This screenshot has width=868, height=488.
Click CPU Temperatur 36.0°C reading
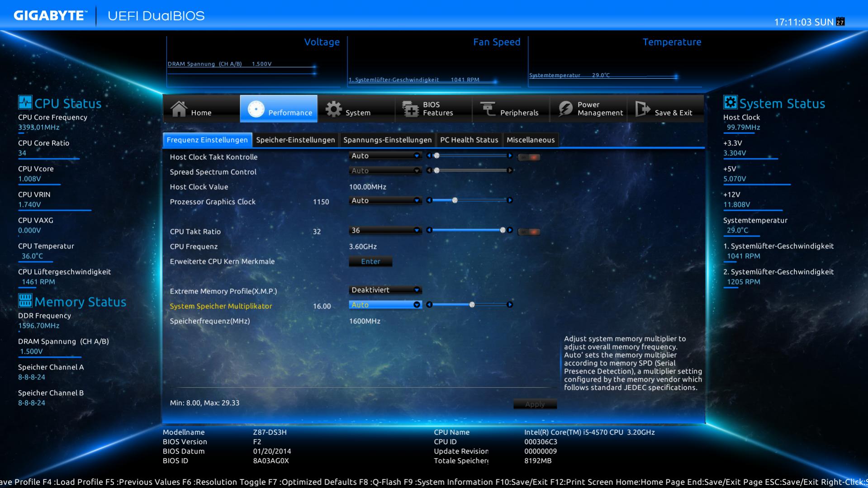coord(33,256)
